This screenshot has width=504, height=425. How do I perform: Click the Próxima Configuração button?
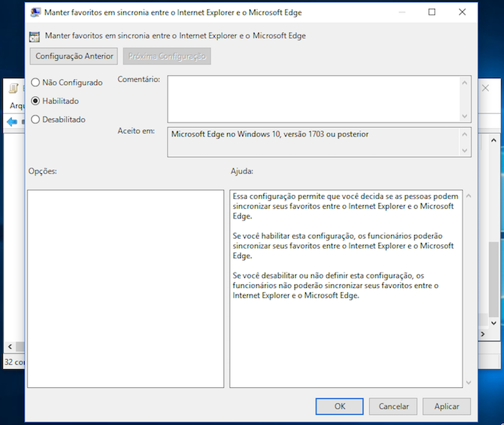point(167,56)
